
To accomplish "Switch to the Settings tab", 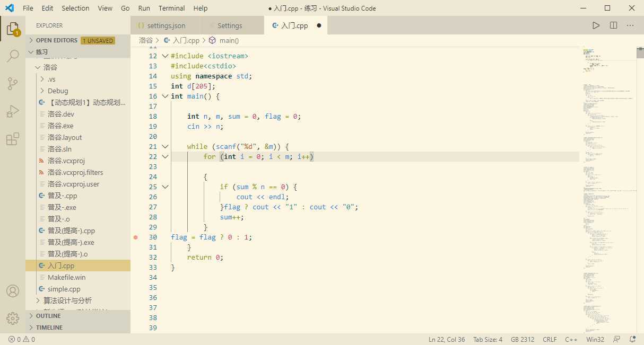I will click(233, 25).
